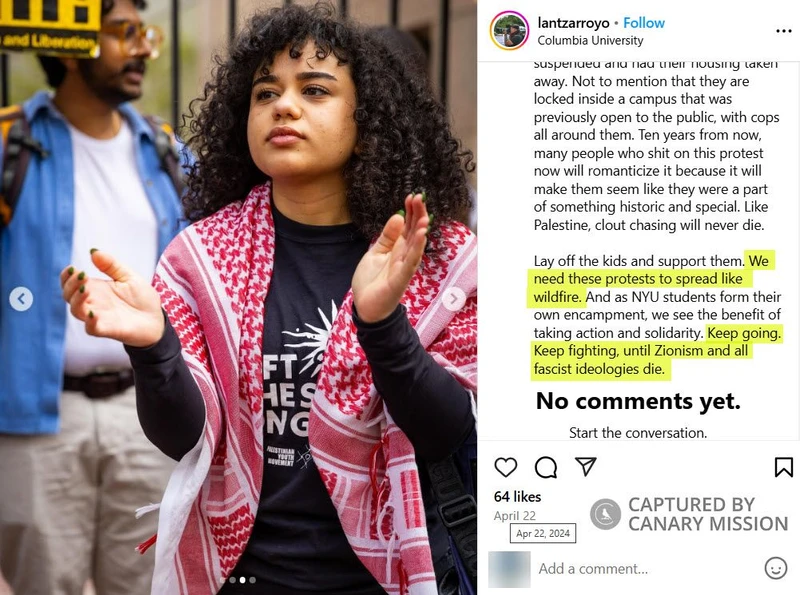
Task: Open the emoji picker smiley icon
Action: (x=776, y=568)
